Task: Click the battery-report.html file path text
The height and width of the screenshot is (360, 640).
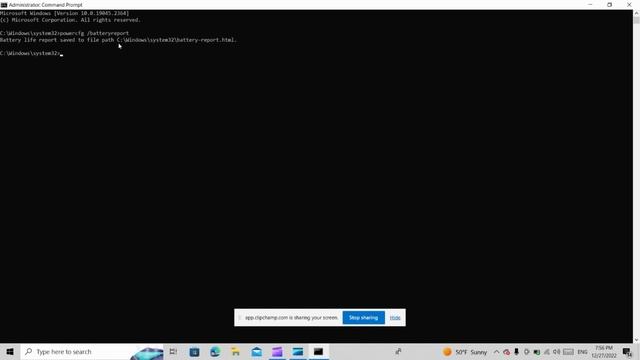Action: coord(177,40)
